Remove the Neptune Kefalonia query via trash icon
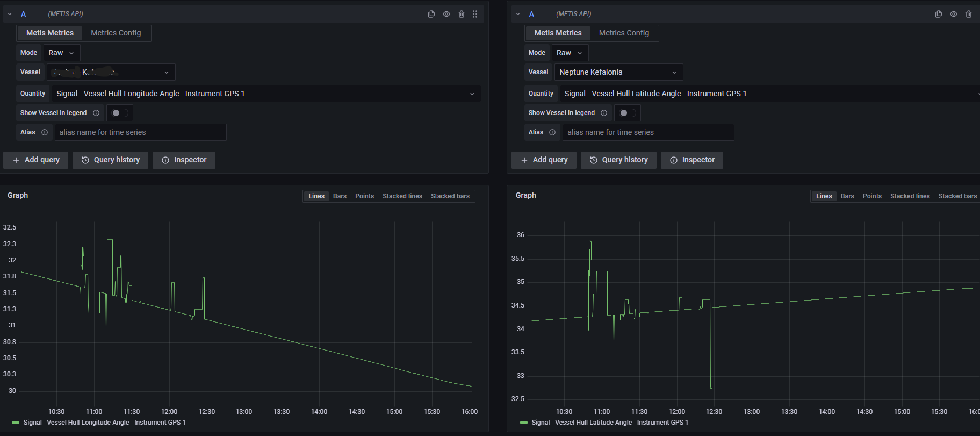 968,14
